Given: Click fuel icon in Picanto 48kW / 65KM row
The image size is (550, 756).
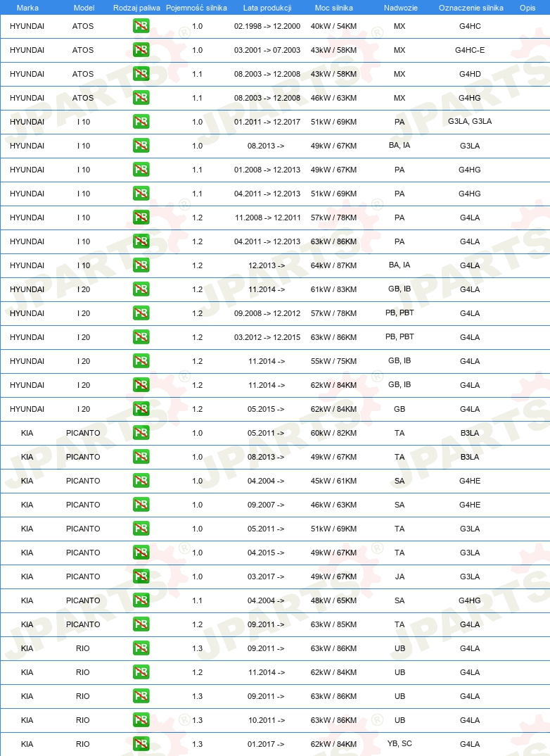Looking at the screenshot, I should (x=141, y=600).
